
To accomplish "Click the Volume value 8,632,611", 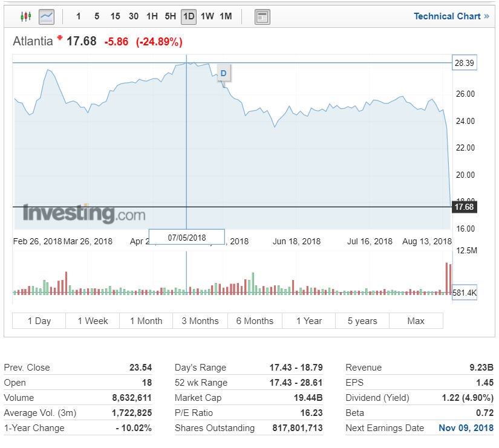I will coord(132,398).
